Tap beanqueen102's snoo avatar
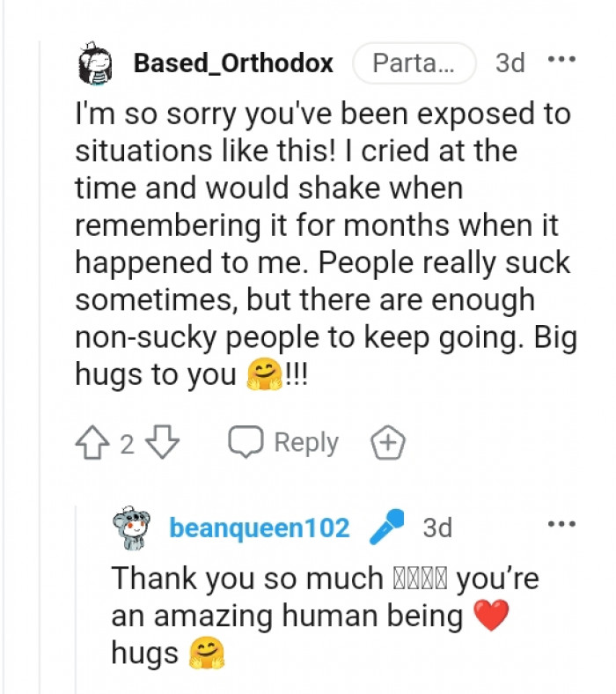 pos(132,528)
